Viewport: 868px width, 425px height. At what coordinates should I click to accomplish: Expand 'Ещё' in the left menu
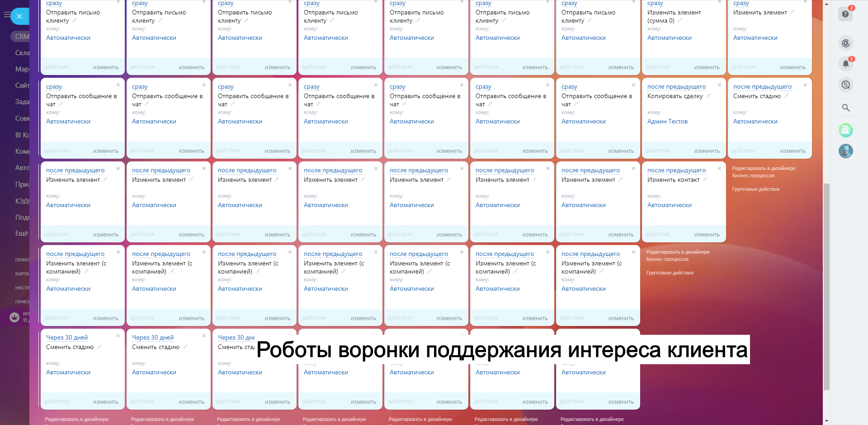pyautogui.click(x=21, y=233)
